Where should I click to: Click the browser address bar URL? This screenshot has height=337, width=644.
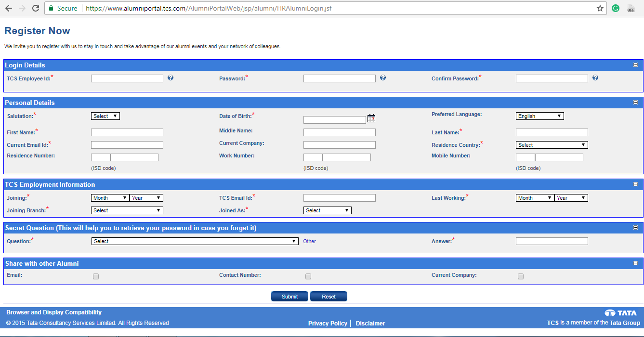tap(209, 8)
